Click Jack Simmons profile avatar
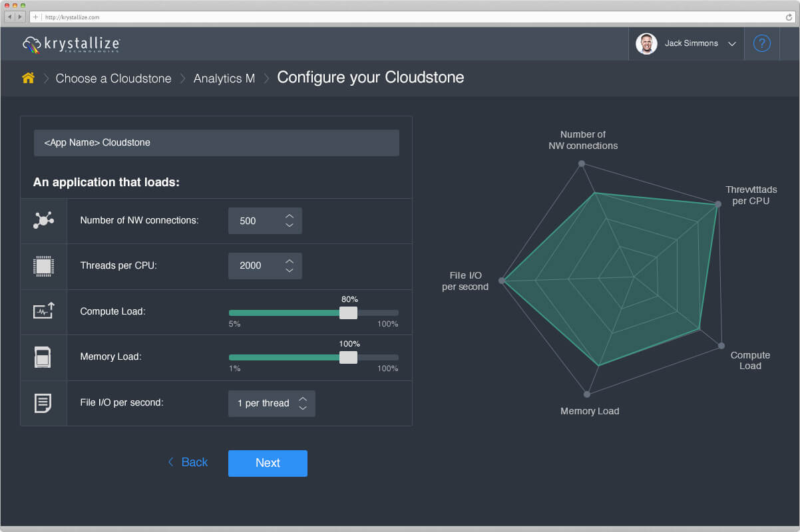800x532 pixels. point(646,44)
